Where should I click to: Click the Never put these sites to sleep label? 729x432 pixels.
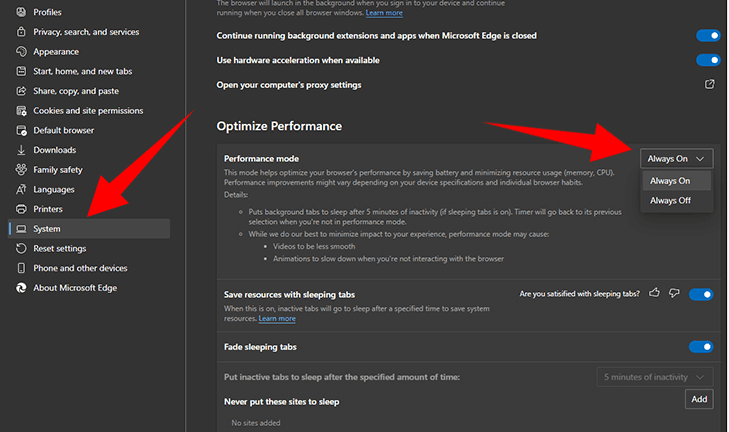click(282, 402)
